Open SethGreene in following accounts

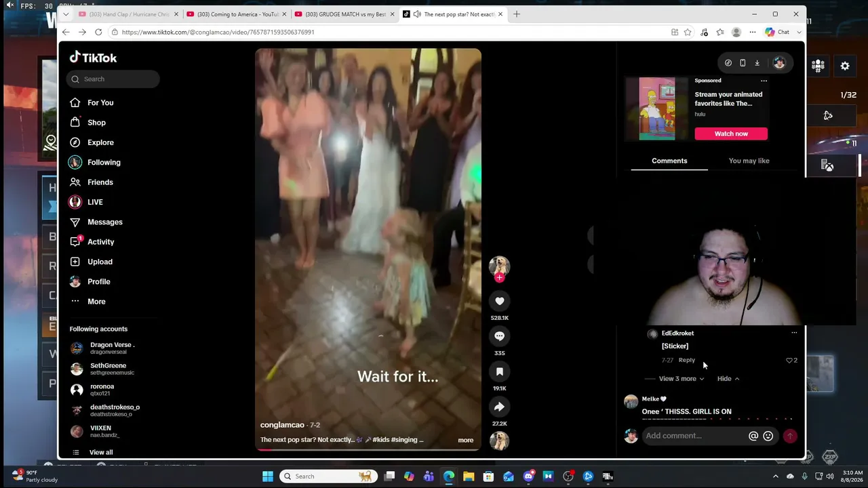pyautogui.click(x=108, y=369)
